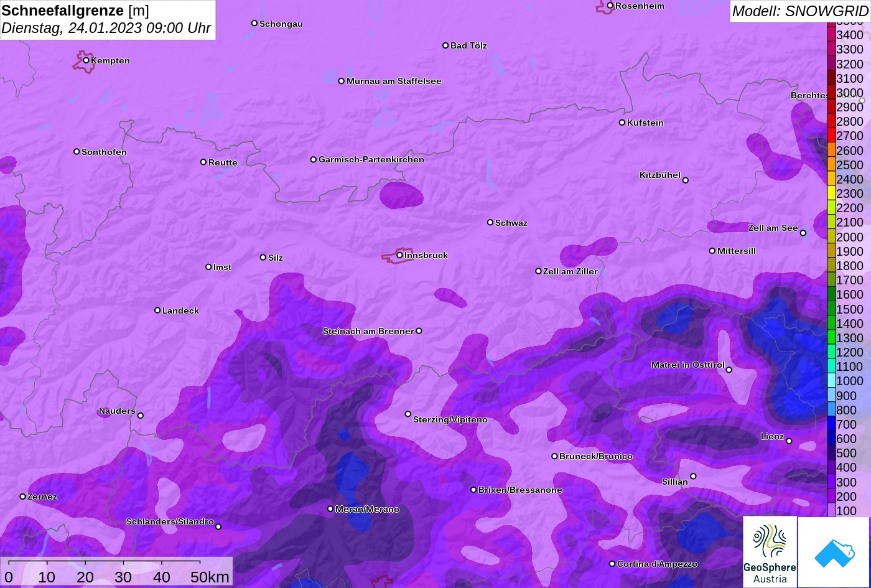Click the Zernez marker dot
The height and width of the screenshot is (588, 871).
[x=23, y=497]
